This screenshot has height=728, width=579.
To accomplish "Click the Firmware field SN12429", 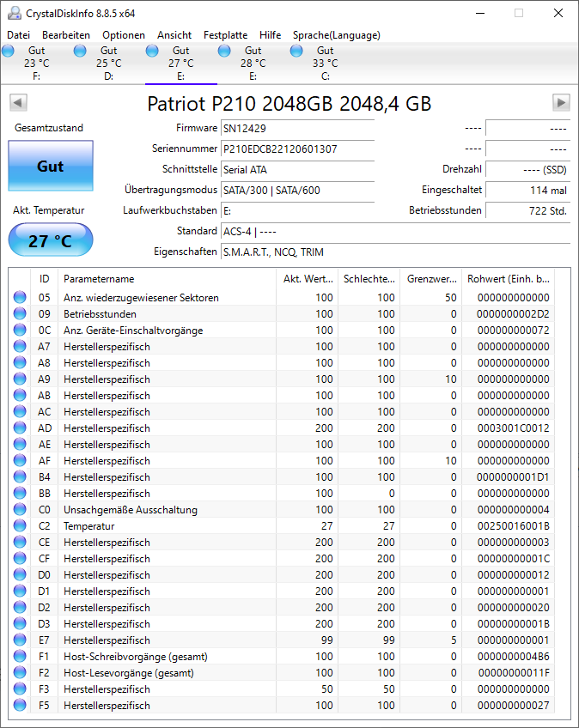I will (298, 128).
